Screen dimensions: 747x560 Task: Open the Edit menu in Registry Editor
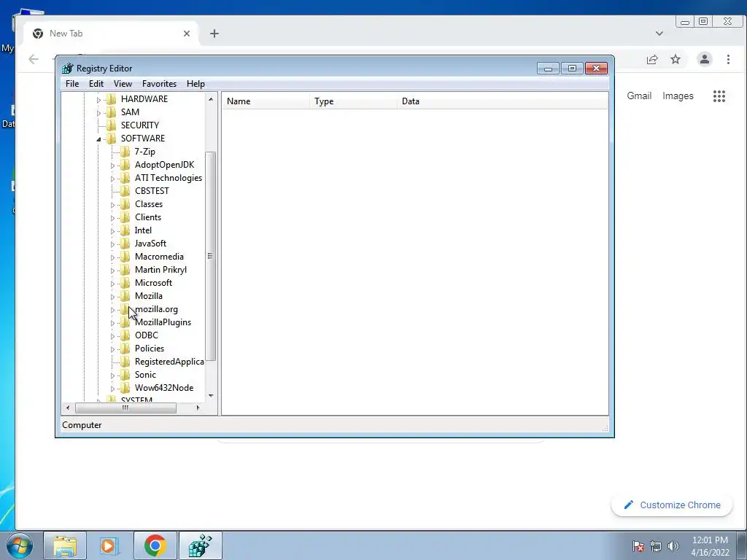(96, 84)
